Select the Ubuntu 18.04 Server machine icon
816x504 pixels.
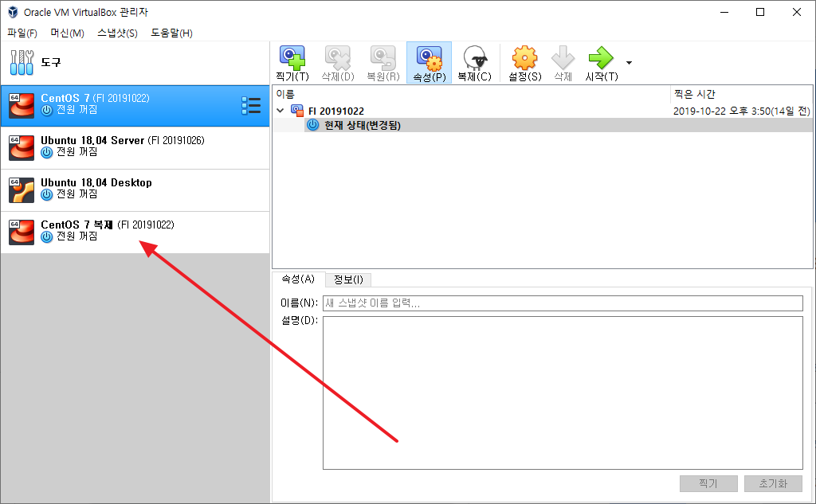[22, 148]
